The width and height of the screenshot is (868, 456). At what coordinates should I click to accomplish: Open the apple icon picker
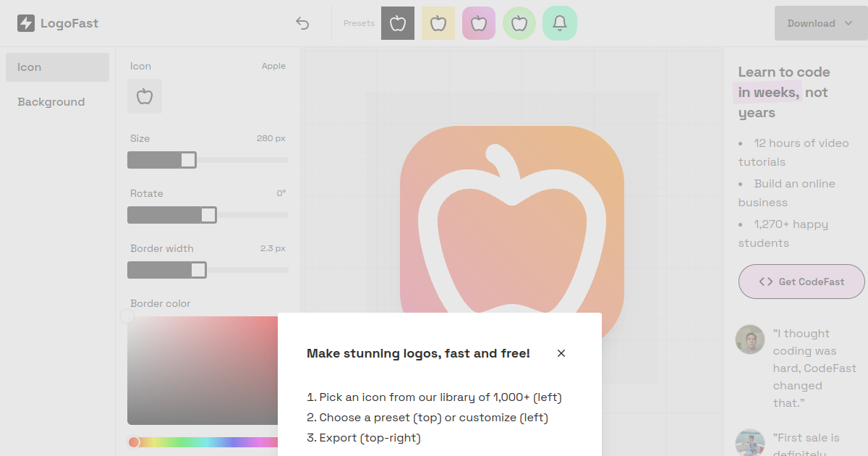click(145, 96)
